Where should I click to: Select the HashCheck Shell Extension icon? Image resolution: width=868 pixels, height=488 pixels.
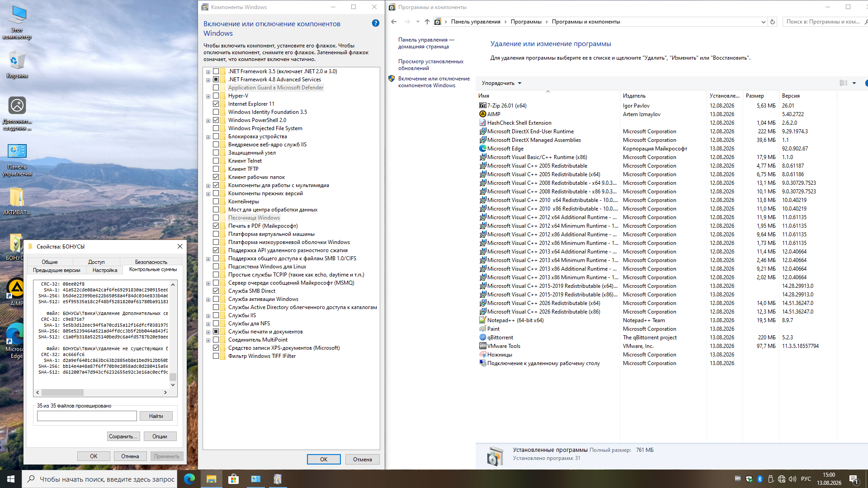(482, 123)
